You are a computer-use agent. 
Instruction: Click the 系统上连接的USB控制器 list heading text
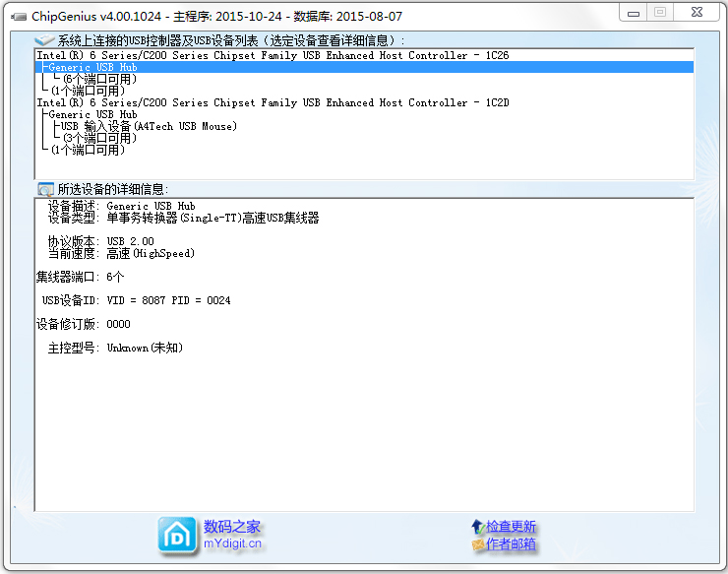pos(231,40)
